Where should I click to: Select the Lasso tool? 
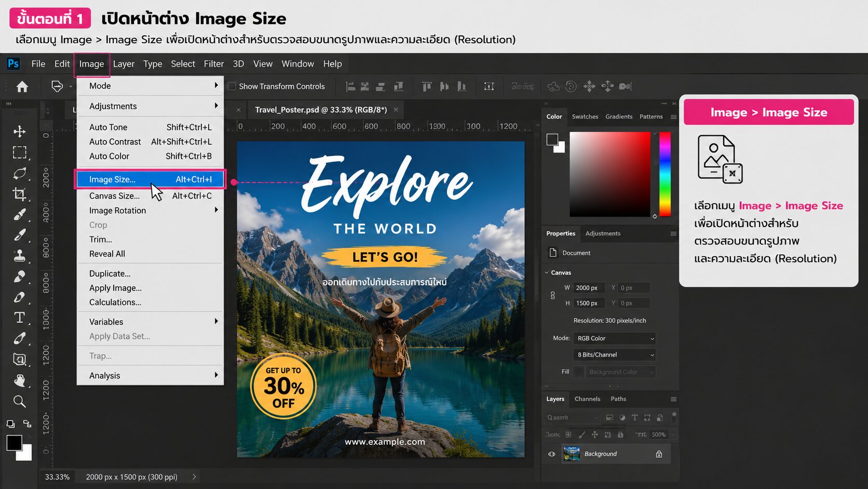click(19, 173)
